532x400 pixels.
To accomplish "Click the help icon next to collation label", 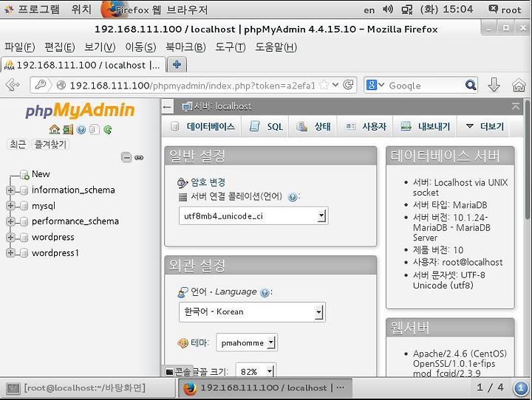I will (x=293, y=196).
